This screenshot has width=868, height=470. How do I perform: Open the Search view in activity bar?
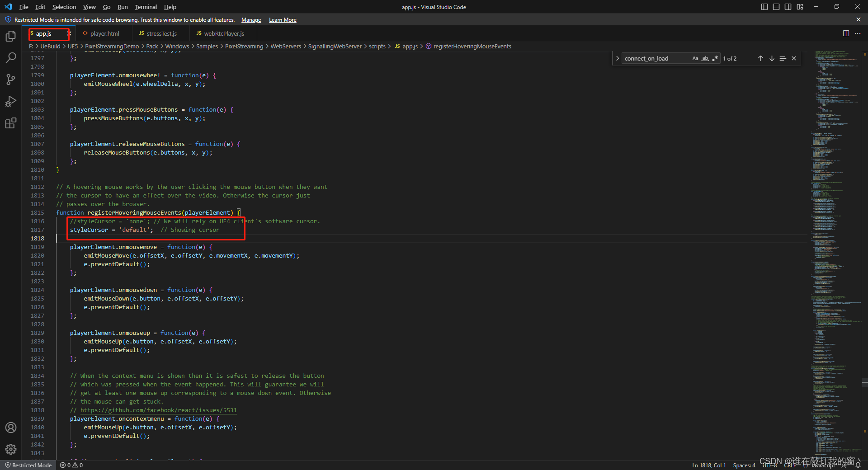click(11, 58)
